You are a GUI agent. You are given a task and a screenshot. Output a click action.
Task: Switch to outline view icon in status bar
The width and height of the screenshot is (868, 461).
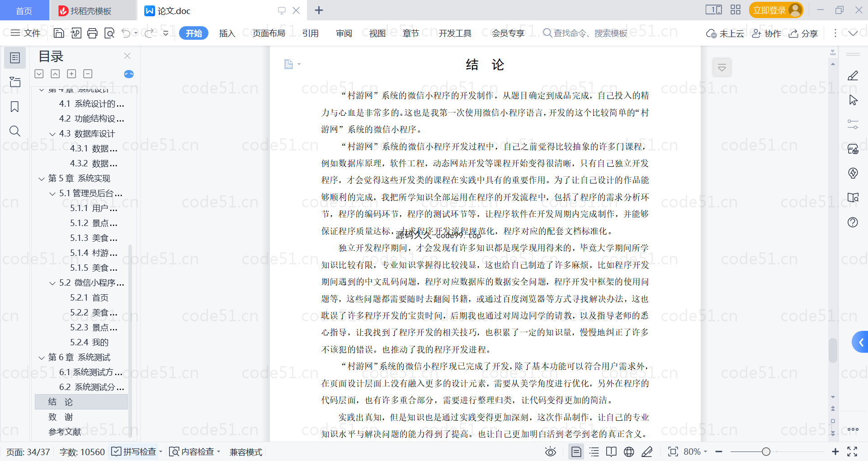click(x=594, y=452)
